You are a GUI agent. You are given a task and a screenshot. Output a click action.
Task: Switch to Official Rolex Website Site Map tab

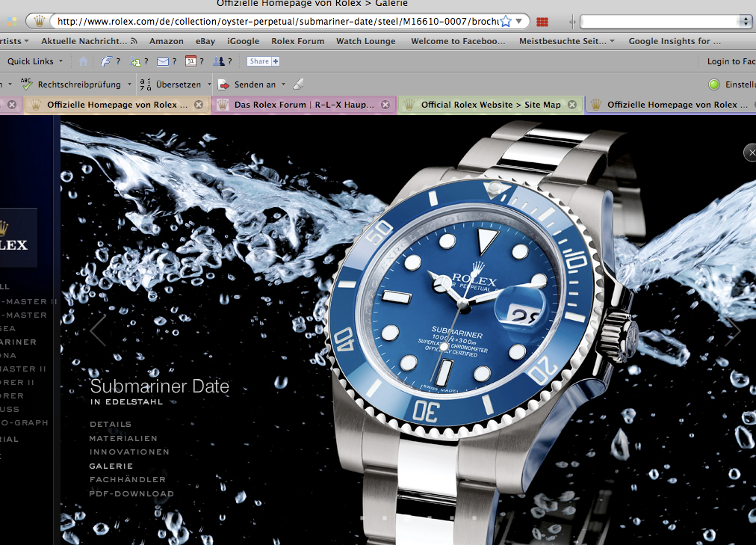491,105
